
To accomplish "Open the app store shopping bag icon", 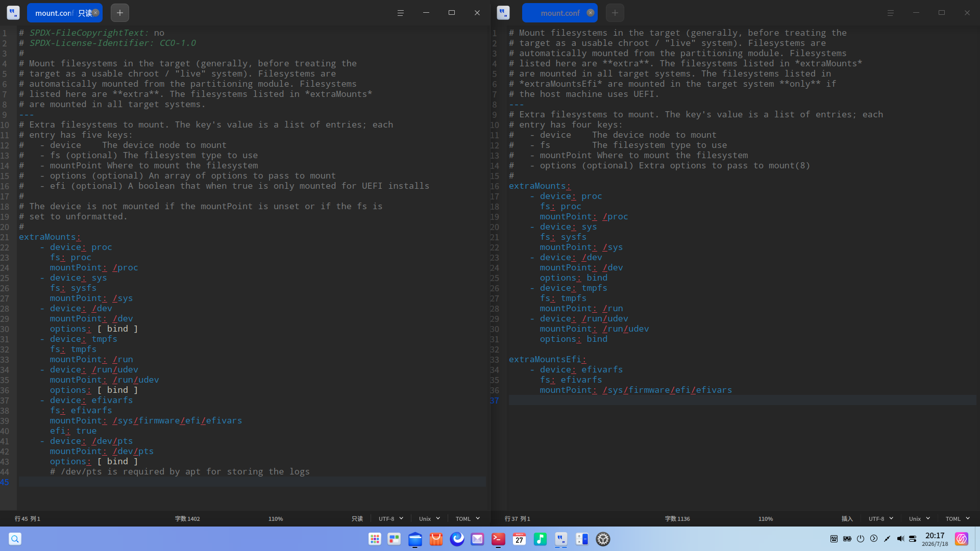I will click(436, 539).
